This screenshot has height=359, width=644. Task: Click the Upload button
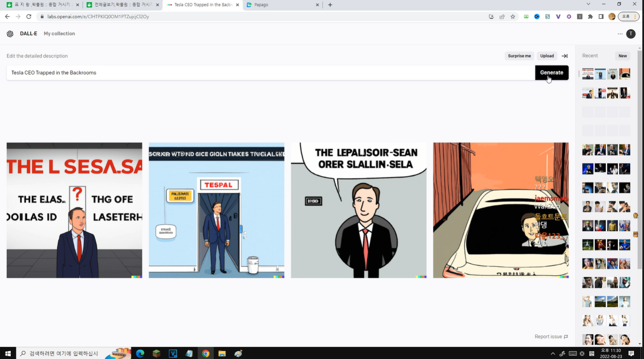click(547, 56)
